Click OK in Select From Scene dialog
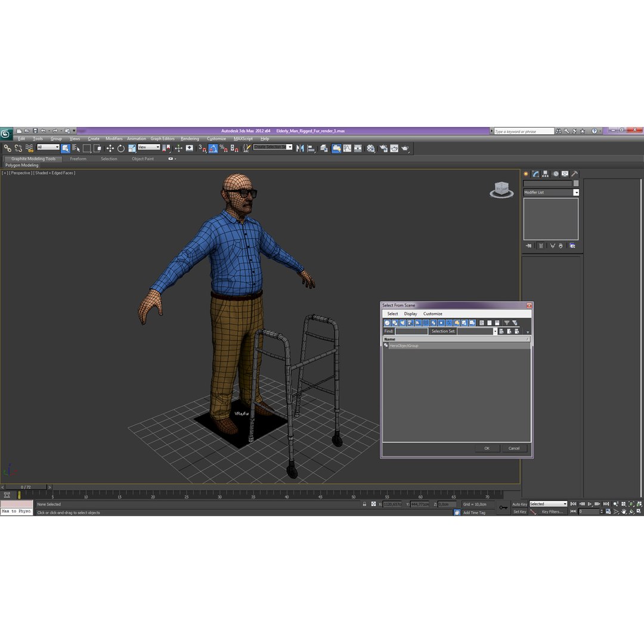Viewport: 644px width, 644px height. pyautogui.click(x=487, y=448)
